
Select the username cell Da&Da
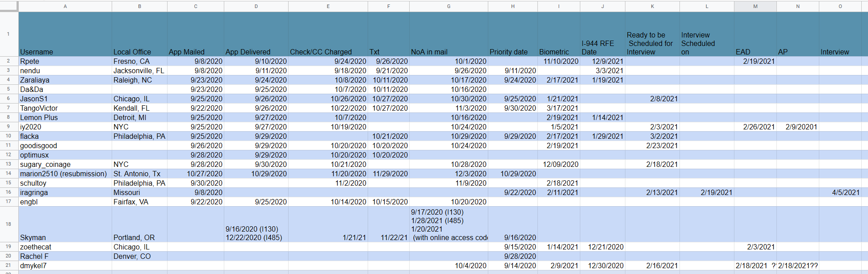pos(65,89)
